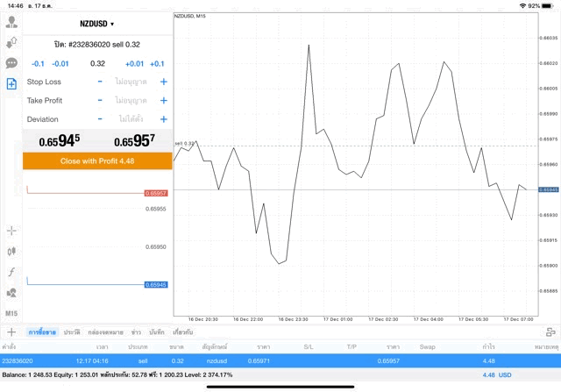Tap the +0.1 volume adjustment
Image resolution: width=561 pixels, height=392 pixels.
(x=157, y=63)
